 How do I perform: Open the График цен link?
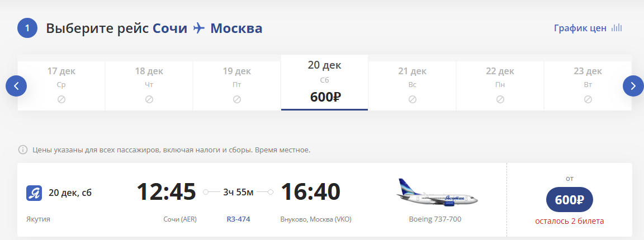tap(580, 28)
